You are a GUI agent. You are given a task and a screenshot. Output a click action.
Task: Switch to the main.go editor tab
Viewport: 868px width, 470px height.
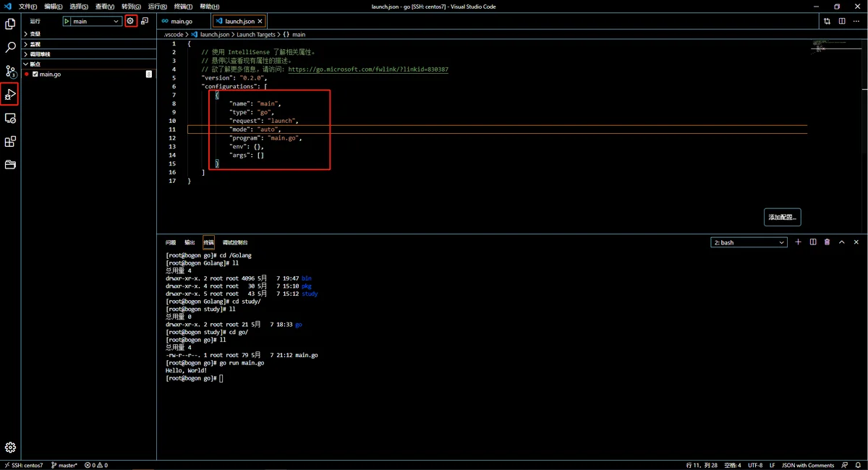(x=182, y=22)
